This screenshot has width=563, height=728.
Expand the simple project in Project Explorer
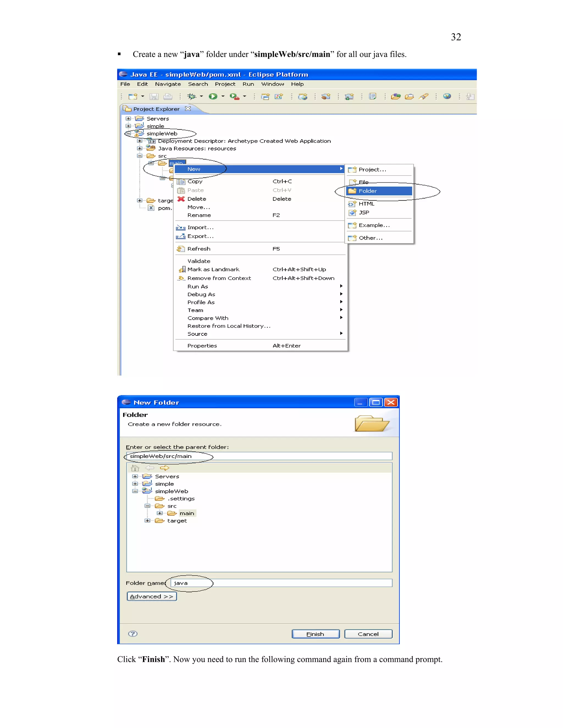128,126
